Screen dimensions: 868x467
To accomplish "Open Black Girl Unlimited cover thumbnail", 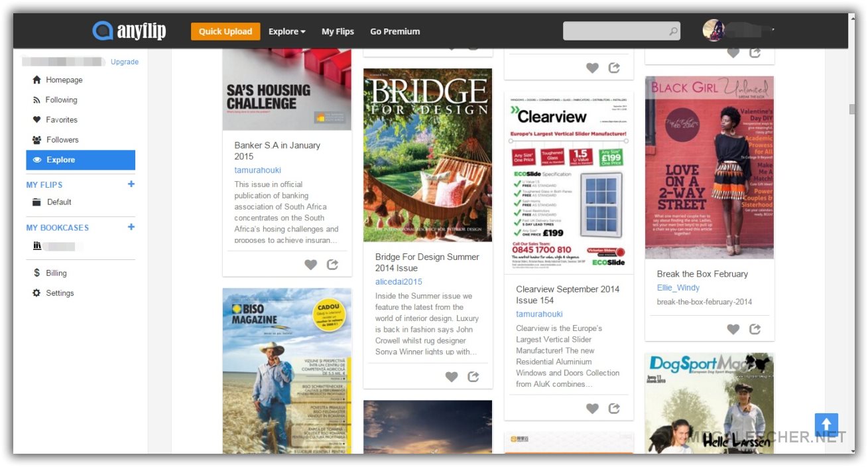I will (x=710, y=167).
